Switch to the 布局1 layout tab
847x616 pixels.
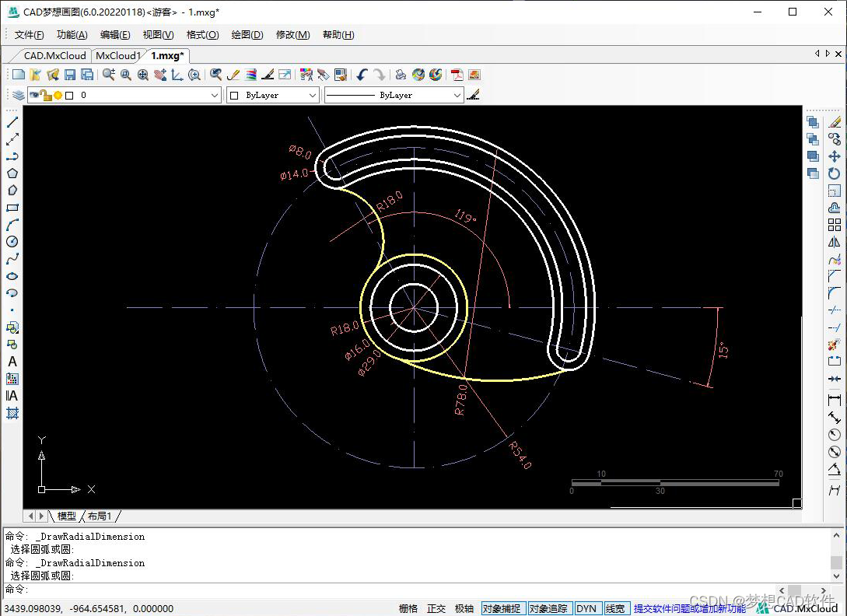[100, 516]
